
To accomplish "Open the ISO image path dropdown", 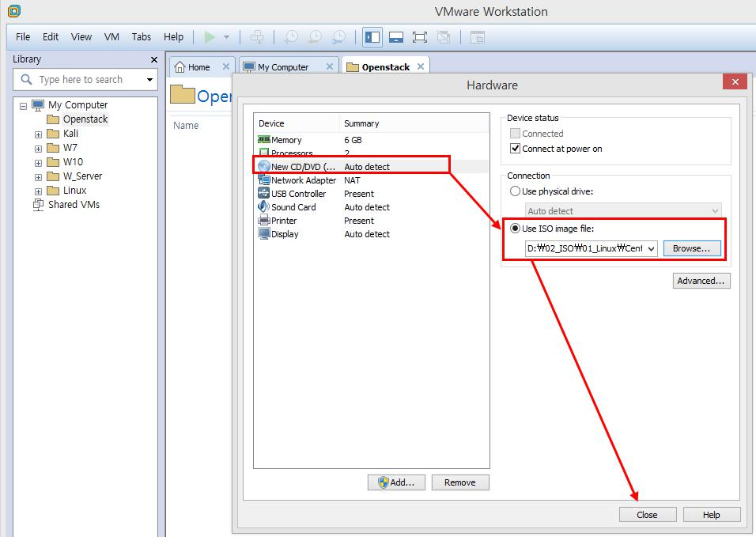I will [x=651, y=249].
